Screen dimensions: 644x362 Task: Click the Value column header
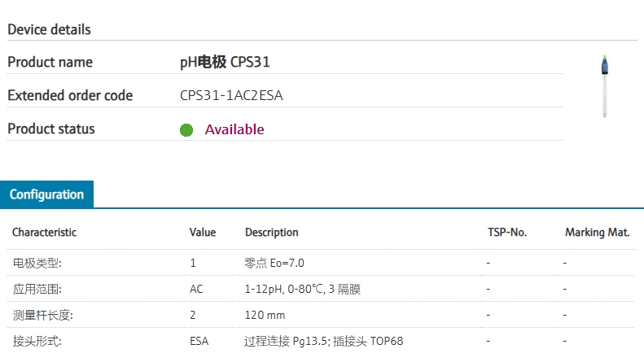pyautogui.click(x=203, y=233)
